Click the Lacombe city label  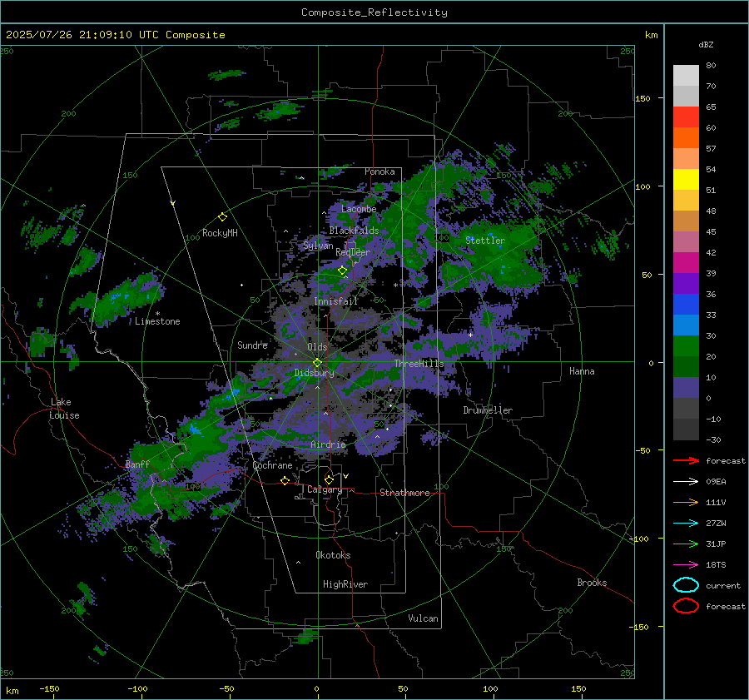(x=359, y=209)
